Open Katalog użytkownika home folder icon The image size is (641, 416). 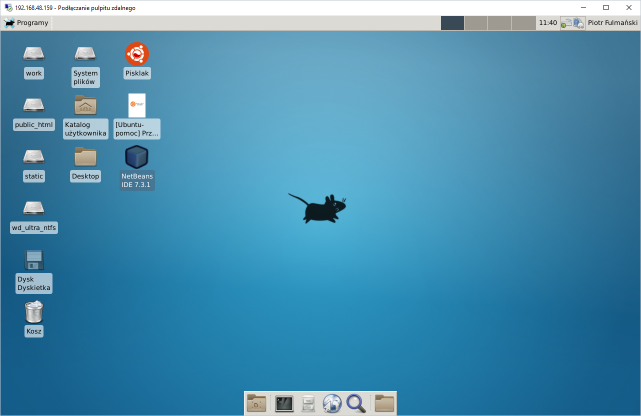(85, 105)
